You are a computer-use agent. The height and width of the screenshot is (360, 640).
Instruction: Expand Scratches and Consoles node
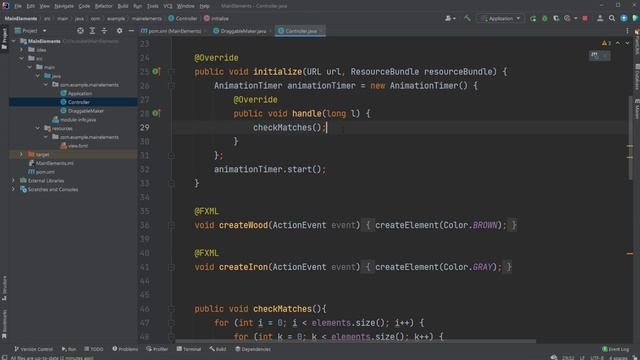pos(14,189)
